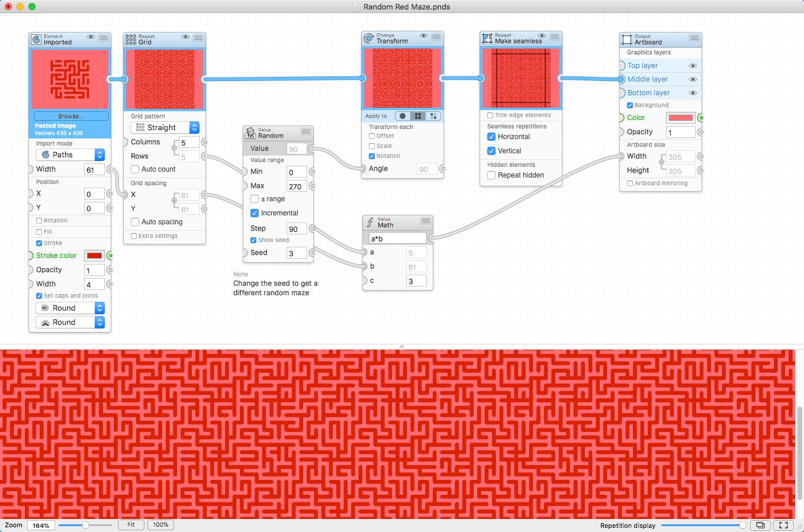Toggle visibility eye on Transform node
The width and height of the screenshot is (804, 532).
pos(423,36)
